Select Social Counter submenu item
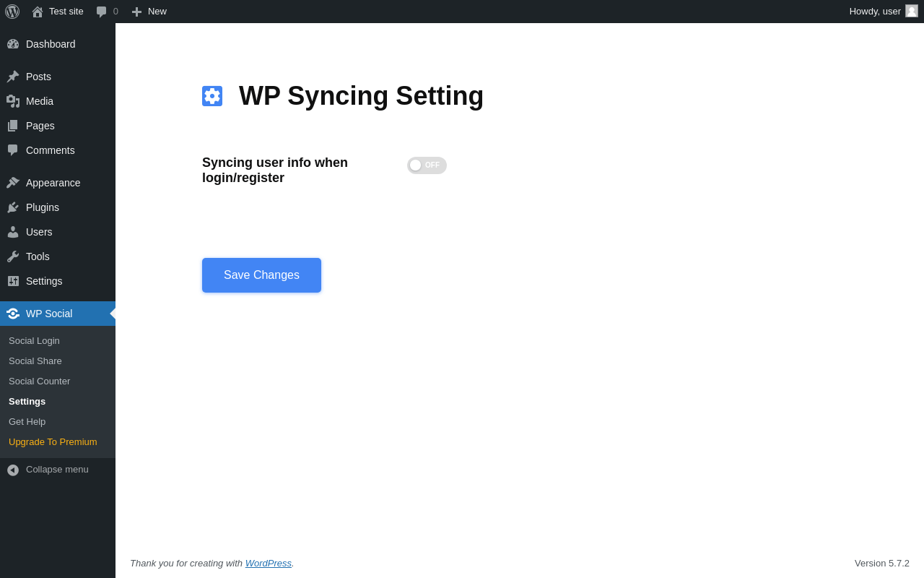Image resolution: width=924 pixels, height=578 pixels. click(39, 381)
